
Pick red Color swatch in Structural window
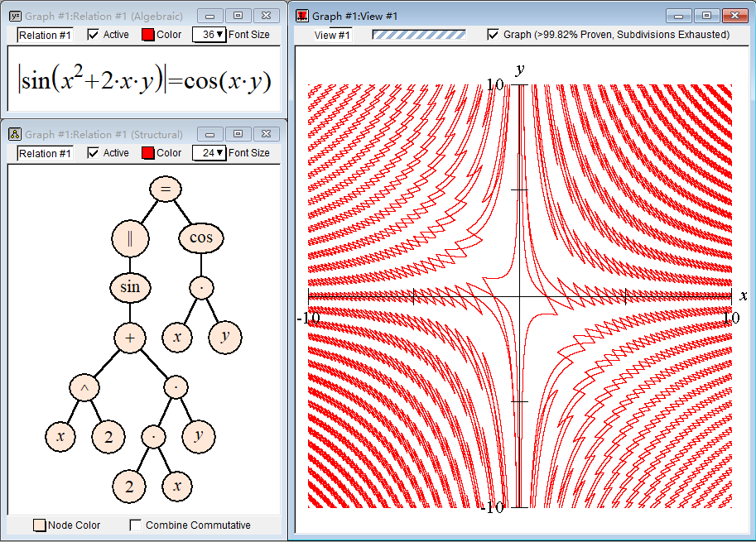[148, 153]
